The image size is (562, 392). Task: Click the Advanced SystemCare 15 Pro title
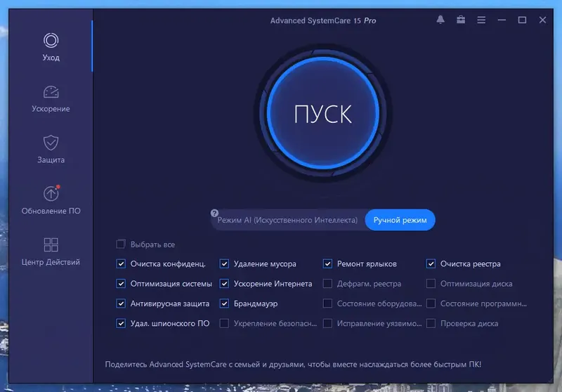coord(323,20)
